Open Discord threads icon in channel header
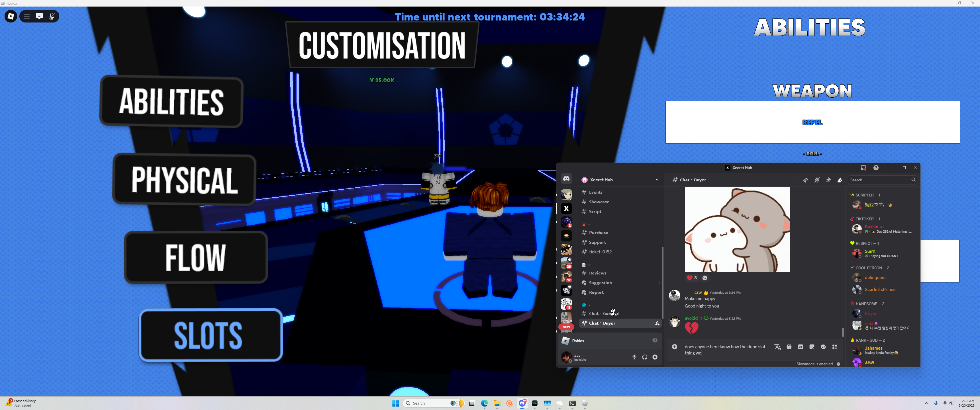 point(805,180)
